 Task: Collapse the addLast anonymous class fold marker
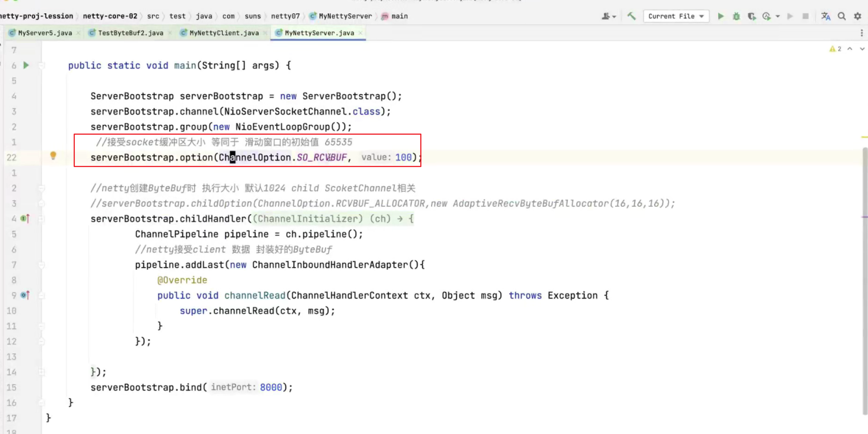42,265
